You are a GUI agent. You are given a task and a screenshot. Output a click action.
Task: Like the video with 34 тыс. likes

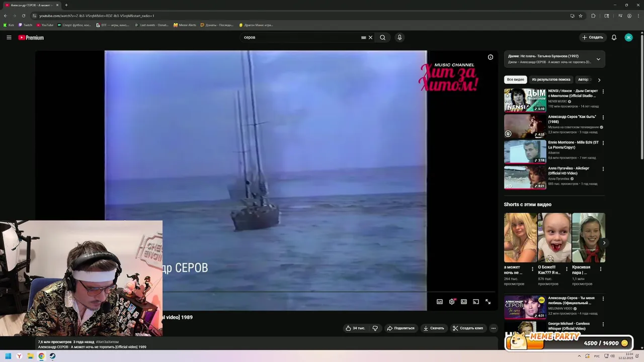click(355, 328)
